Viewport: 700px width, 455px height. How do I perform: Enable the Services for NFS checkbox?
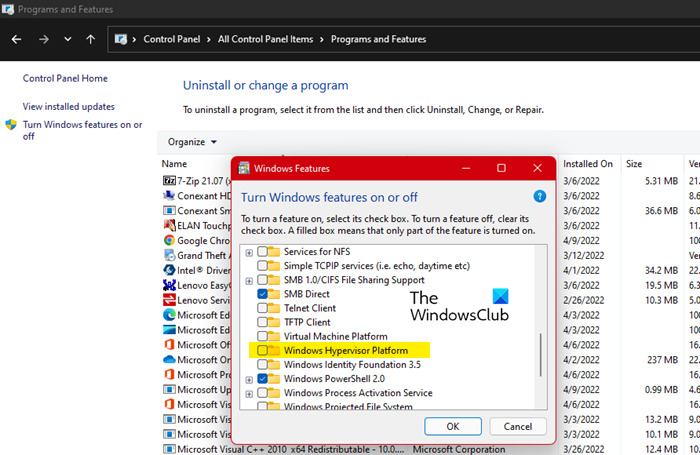(262, 251)
